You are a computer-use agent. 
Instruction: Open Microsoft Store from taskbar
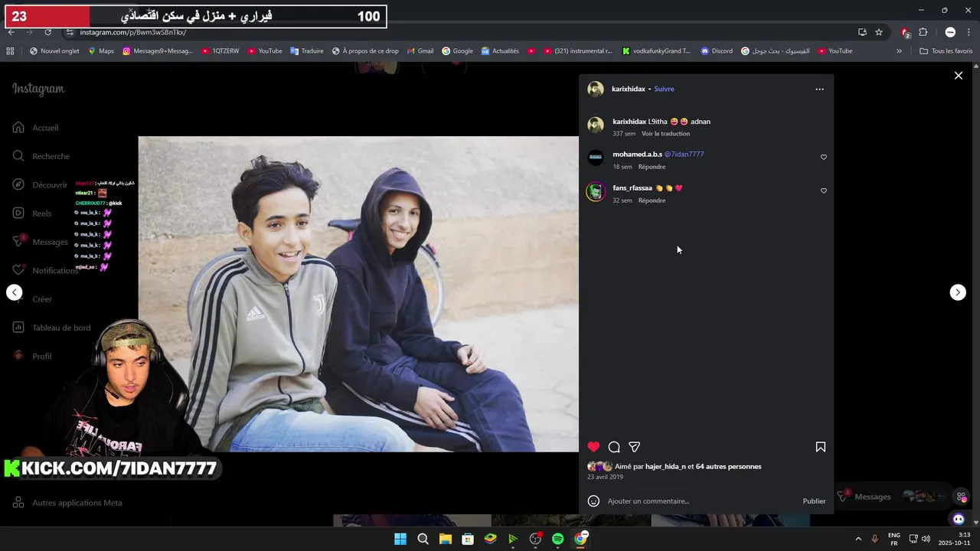467,539
